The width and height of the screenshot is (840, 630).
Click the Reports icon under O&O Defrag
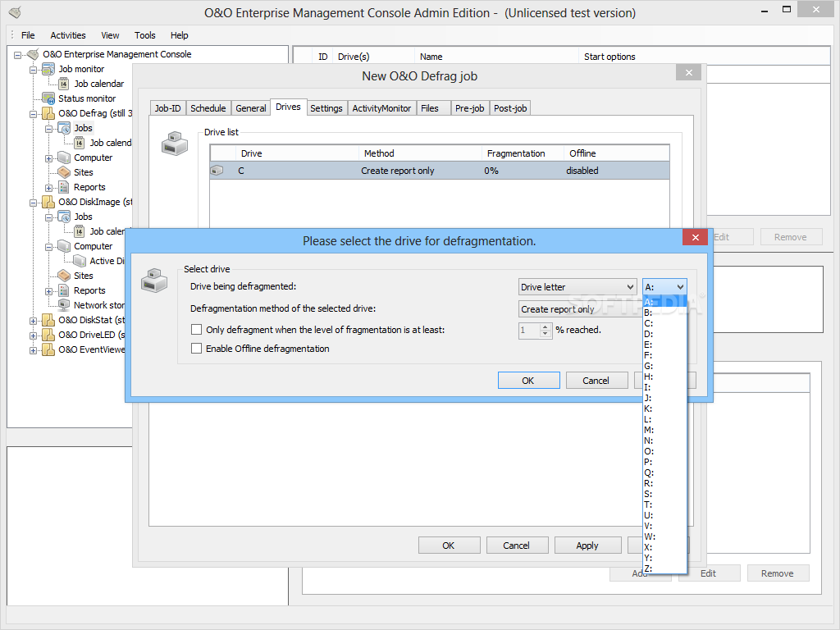click(x=64, y=187)
